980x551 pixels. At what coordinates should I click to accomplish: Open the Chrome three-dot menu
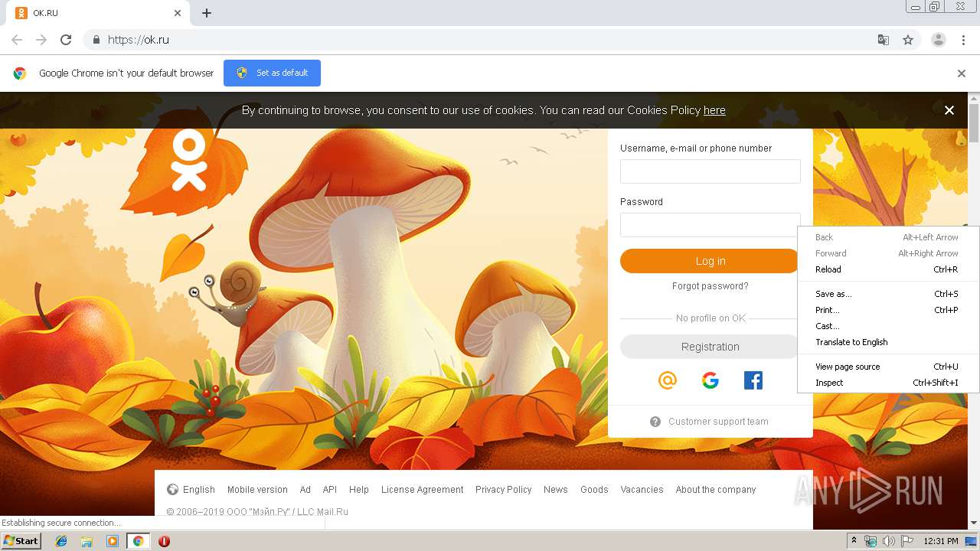point(963,40)
